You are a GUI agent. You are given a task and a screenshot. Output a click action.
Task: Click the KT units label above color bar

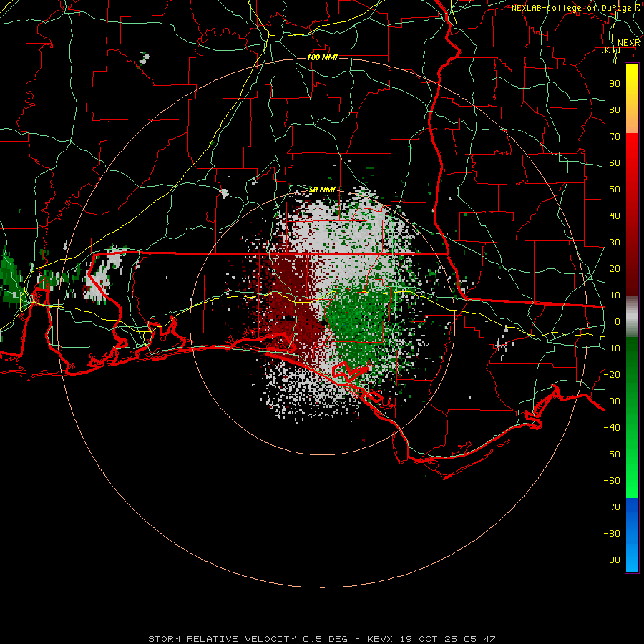611,49
